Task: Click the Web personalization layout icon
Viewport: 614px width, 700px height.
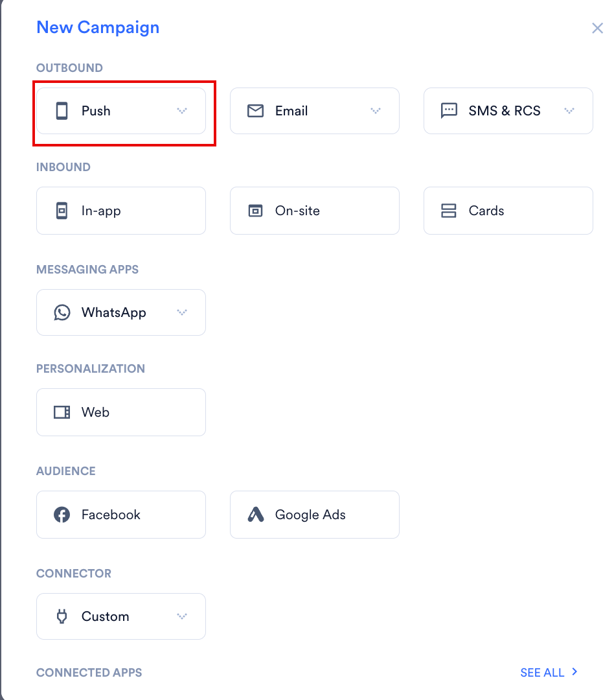Action: (62, 412)
